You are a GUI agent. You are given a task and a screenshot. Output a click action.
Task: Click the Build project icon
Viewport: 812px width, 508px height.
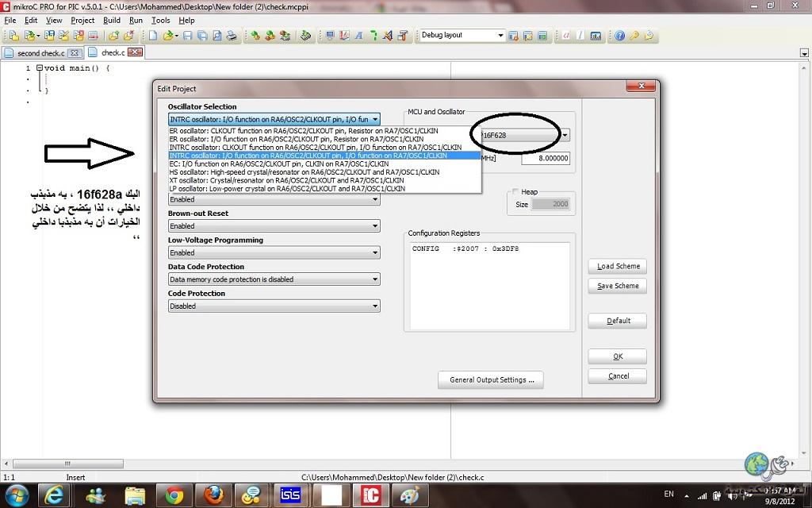[255, 35]
